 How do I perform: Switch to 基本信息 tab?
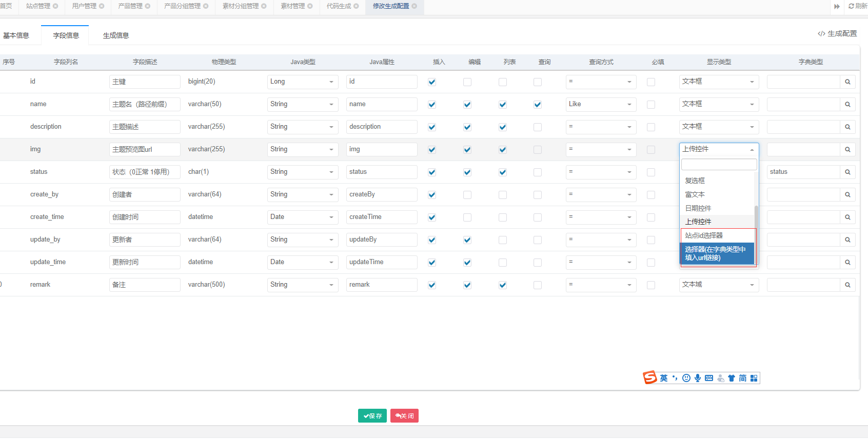coord(16,35)
